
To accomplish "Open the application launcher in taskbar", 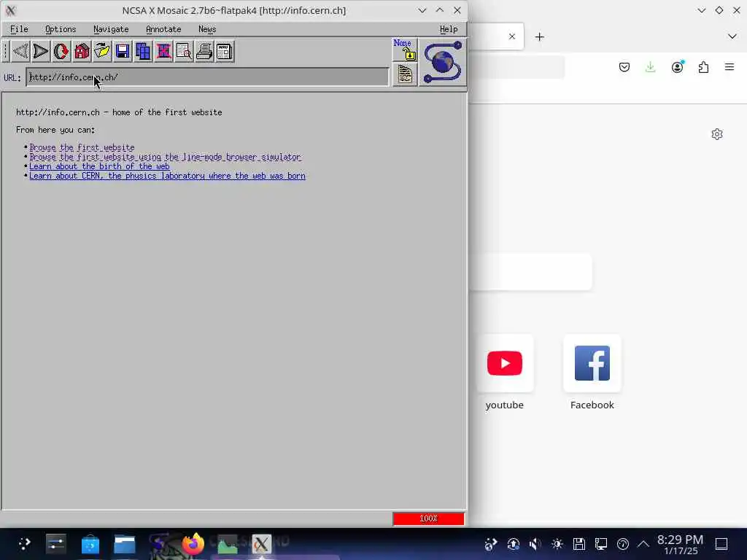I will click(24, 544).
